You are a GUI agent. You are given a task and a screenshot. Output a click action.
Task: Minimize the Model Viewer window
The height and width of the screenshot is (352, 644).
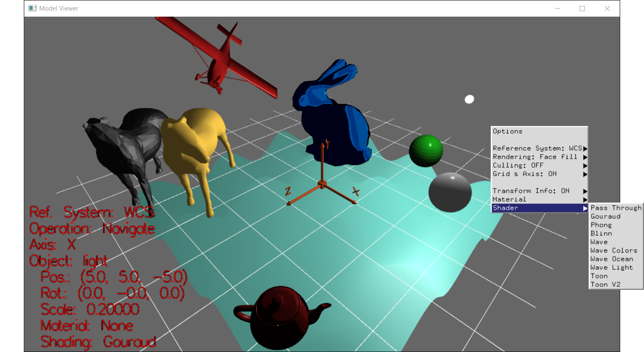click(x=558, y=9)
